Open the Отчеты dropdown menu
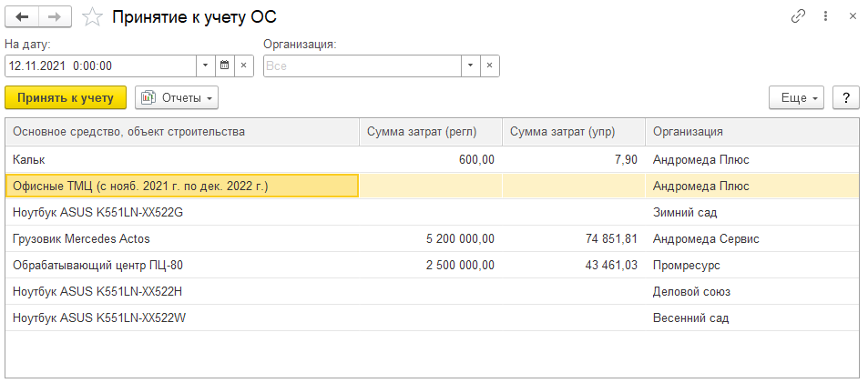868x383 pixels. [177, 97]
